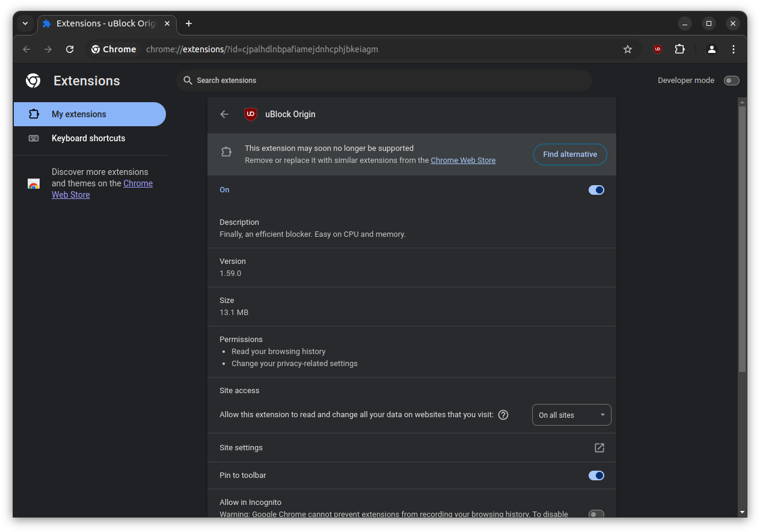Open the Extensions puzzle menu icon
The width and height of the screenshot is (760, 532).
pos(679,49)
